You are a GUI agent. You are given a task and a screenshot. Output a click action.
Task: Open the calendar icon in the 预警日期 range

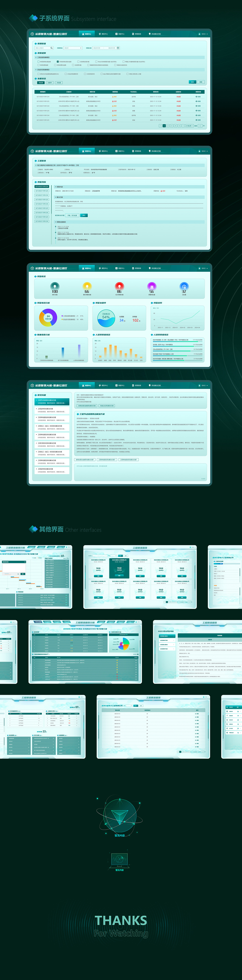(x=118, y=48)
